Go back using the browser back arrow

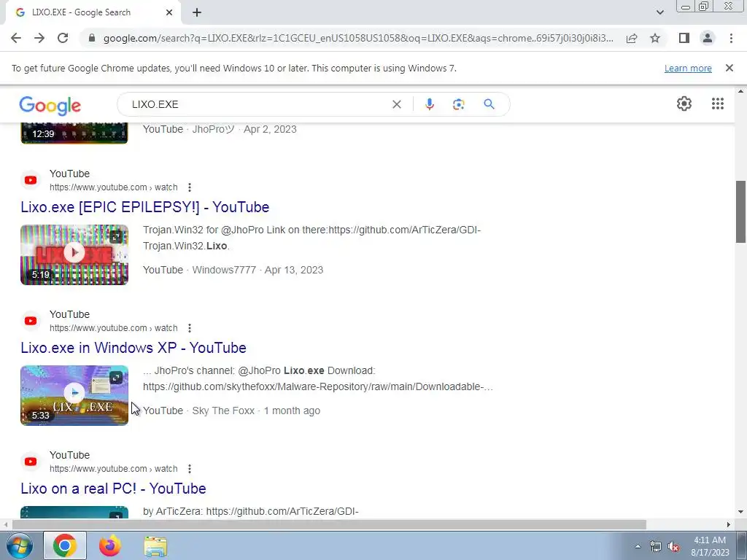click(16, 38)
